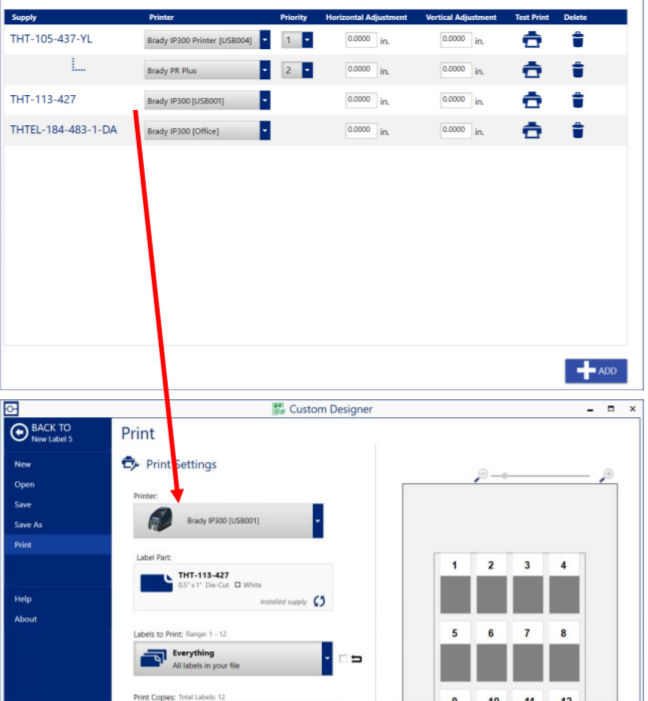Select label 6 in print preview
The image size is (648, 701).
click(491, 652)
